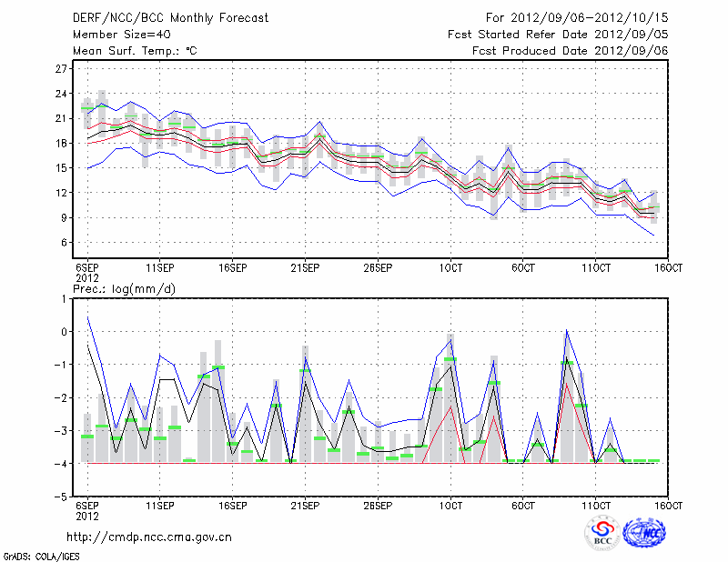
Task: Select the Fcst Started Refer Date line
Action: [558, 35]
